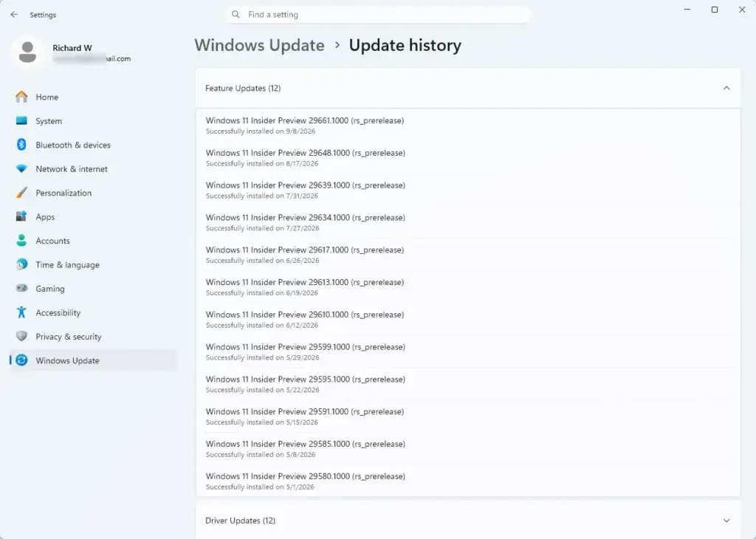Open Accessibility settings label

(x=58, y=312)
